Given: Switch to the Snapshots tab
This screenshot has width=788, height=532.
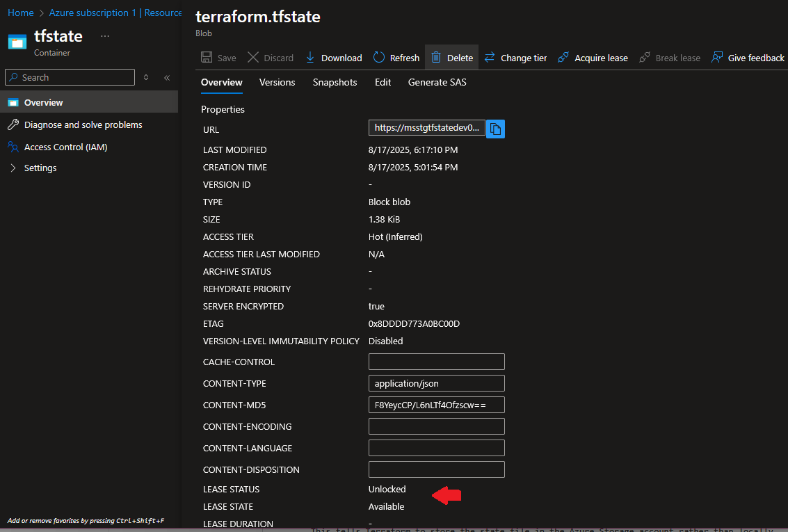Looking at the screenshot, I should [x=335, y=82].
